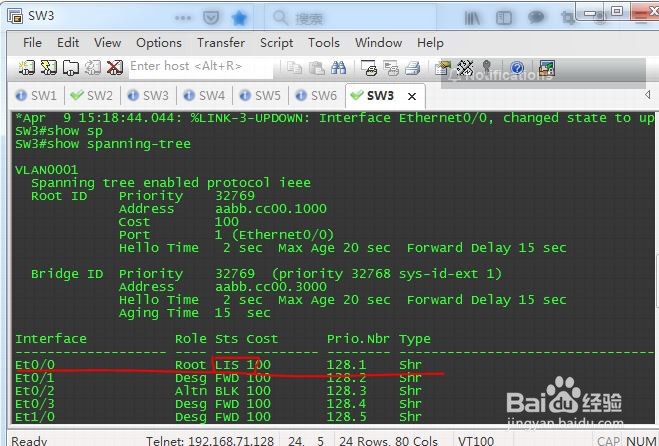Click the Print Screen icon
The width and height of the screenshot is (659, 446).
coord(369,68)
